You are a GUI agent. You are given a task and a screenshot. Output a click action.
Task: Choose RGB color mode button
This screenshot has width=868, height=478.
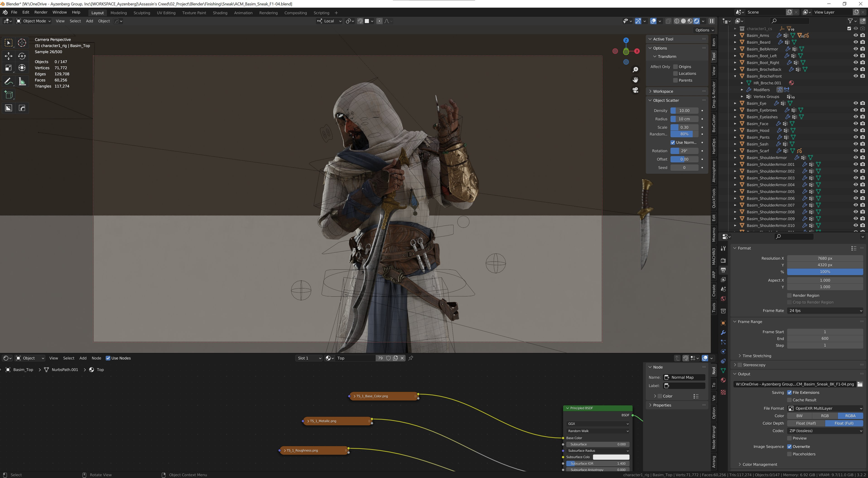(x=825, y=416)
